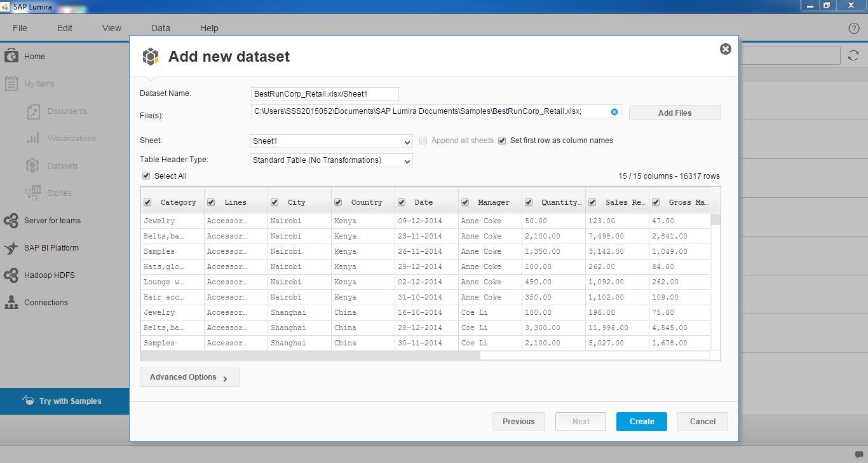The width and height of the screenshot is (868, 463).
Task: Open SAP BI Platform icon
Action: click(11, 248)
